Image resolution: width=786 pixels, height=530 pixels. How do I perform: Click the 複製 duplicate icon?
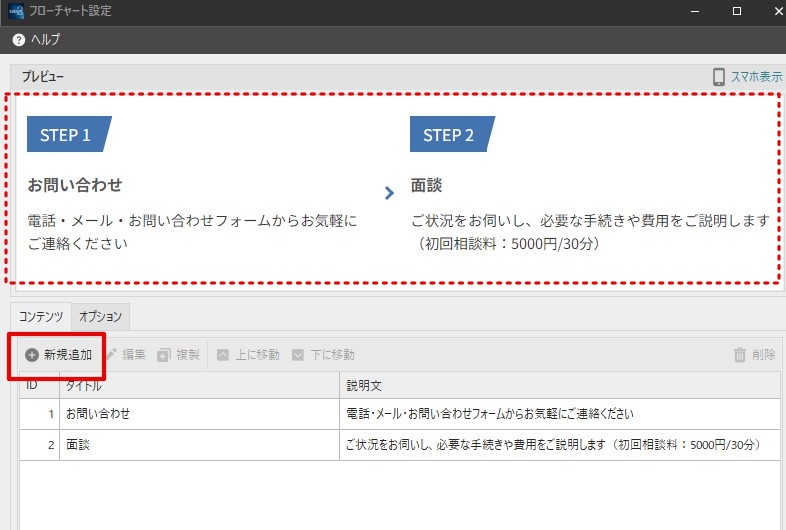pos(164,355)
